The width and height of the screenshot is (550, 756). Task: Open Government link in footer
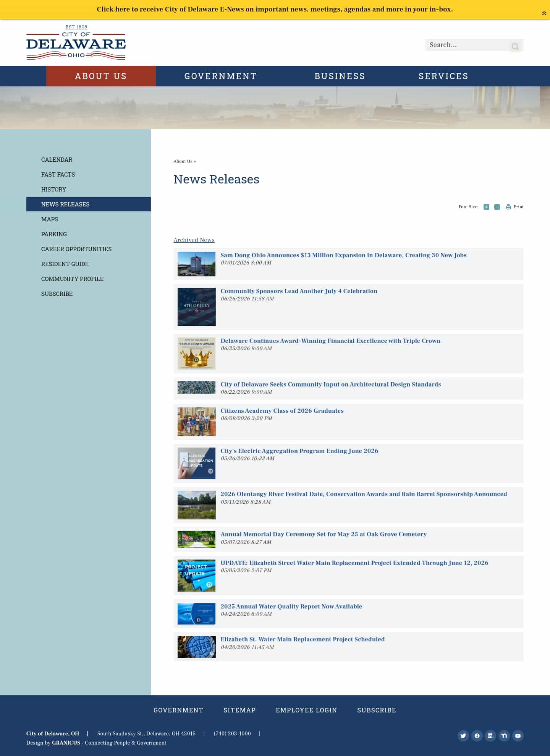click(x=178, y=710)
